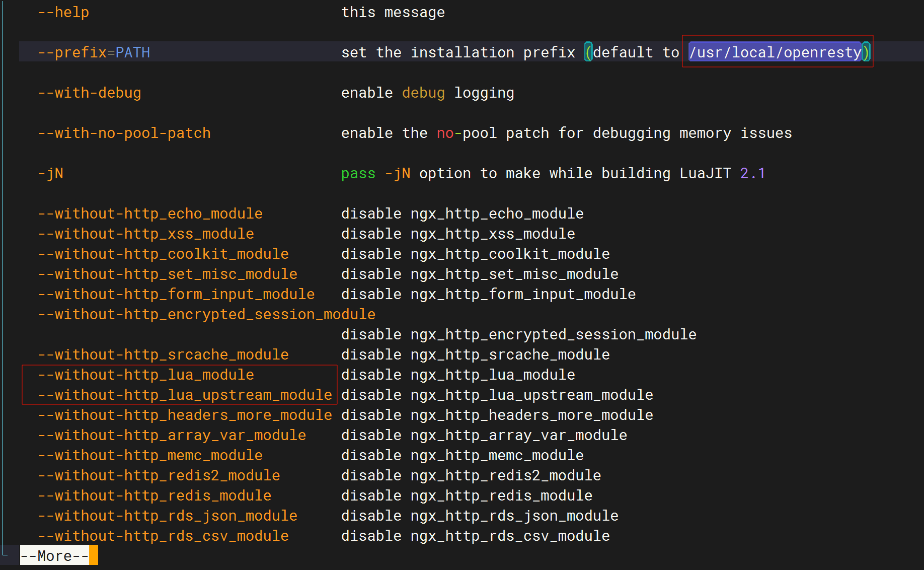Click --without-http_memc_module flag
Viewport: 924px width, 570px height.
pos(150,455)
